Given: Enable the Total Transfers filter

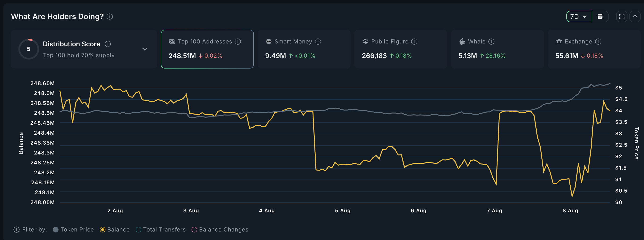Looking at the screenshot, I should pos(138,230).
